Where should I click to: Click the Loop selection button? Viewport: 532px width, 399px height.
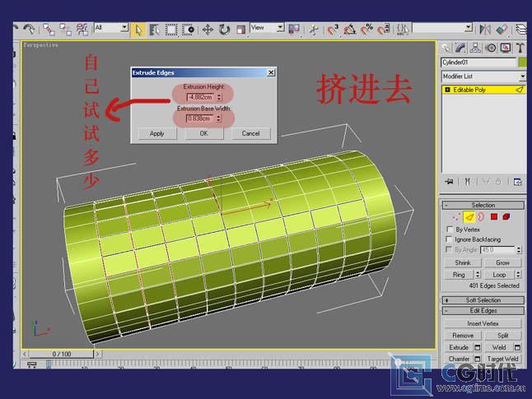(x=499, y=275)
